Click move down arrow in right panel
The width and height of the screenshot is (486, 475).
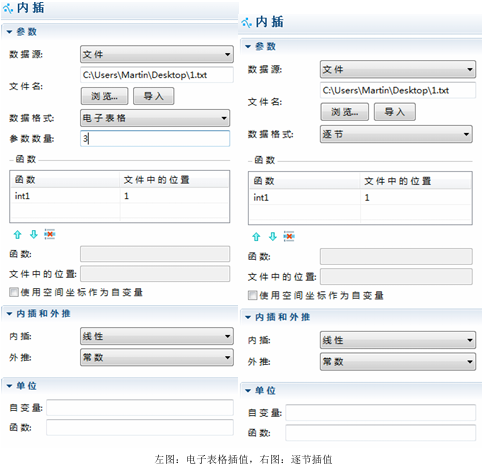(x=273, y=237)
